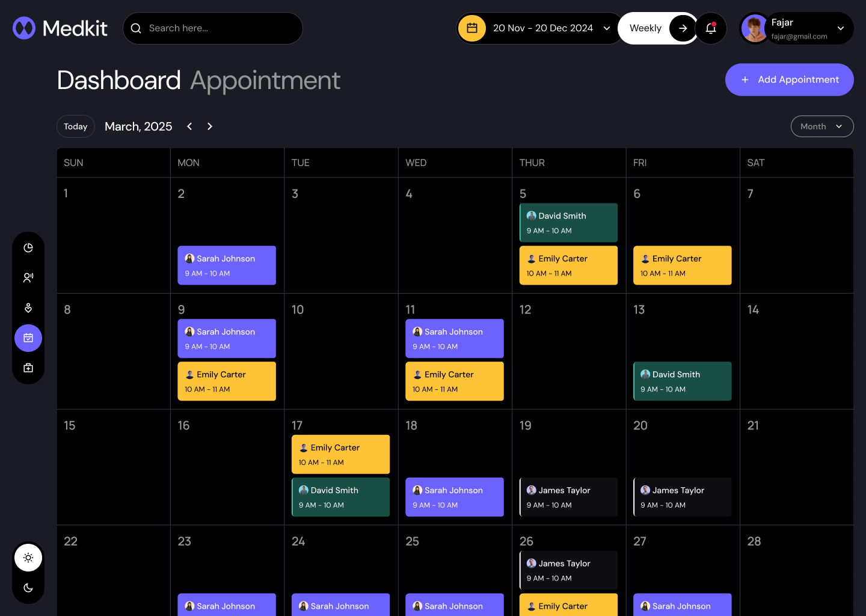
Task: Select the active appointments calendar icon
Action: pos(28,337)
